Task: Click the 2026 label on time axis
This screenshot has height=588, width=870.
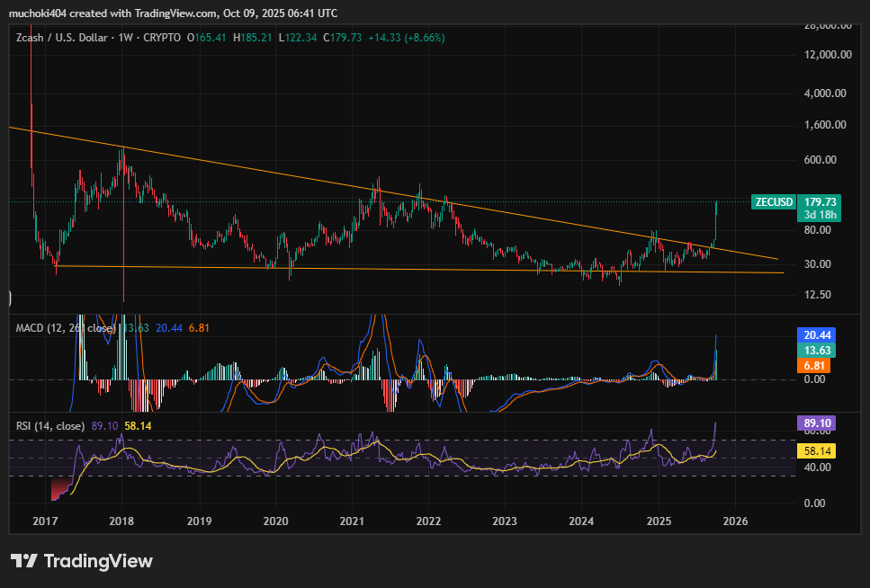Action: coord(735,521)
